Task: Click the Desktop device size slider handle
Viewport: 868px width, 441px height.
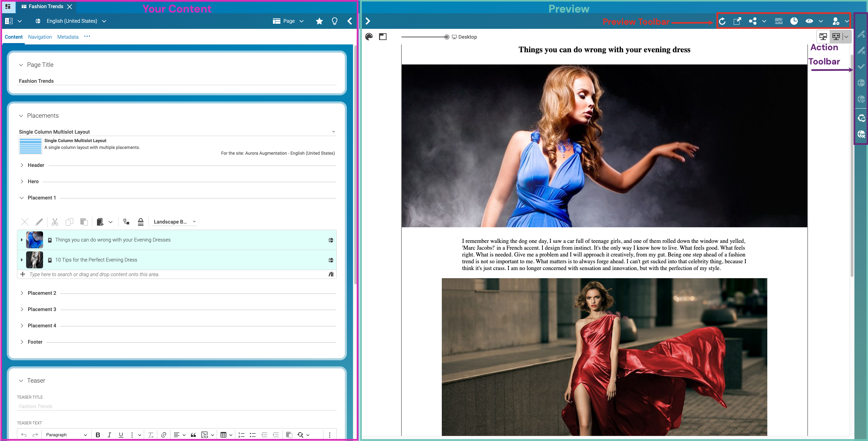Action: (447, 37)
